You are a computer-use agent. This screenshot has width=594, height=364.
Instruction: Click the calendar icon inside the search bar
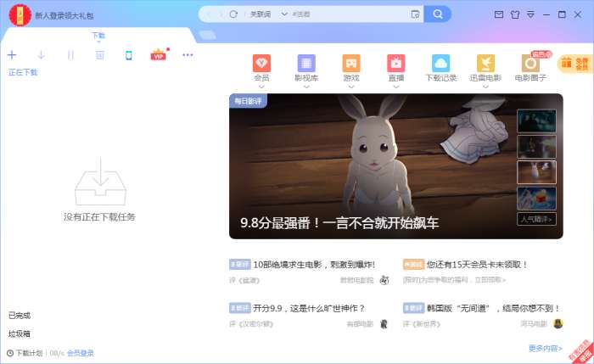(415, 14)
